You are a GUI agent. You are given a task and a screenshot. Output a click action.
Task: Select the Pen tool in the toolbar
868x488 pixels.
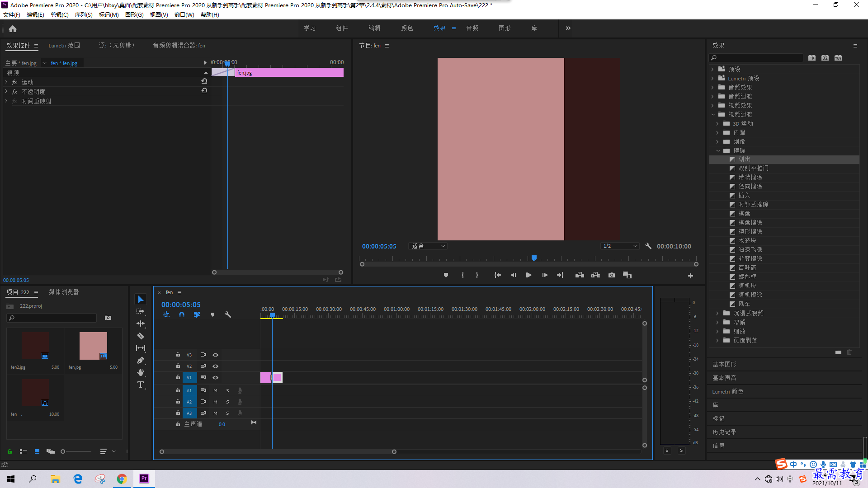141,360
